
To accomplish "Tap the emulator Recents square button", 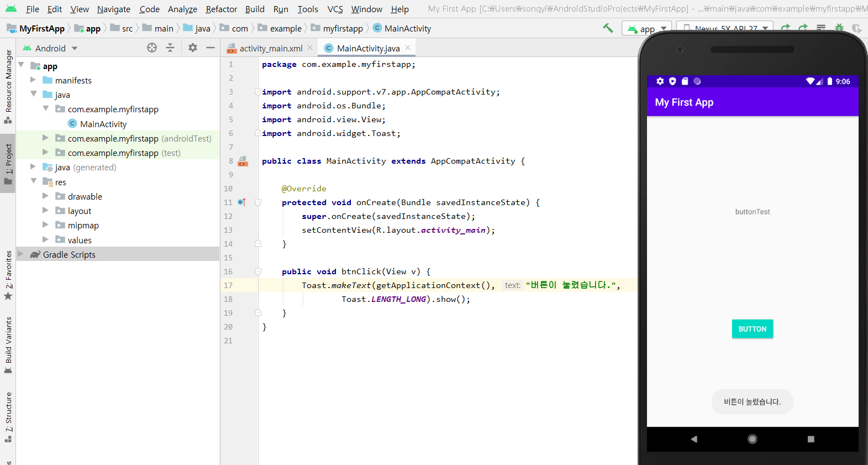I will (811, 439).
